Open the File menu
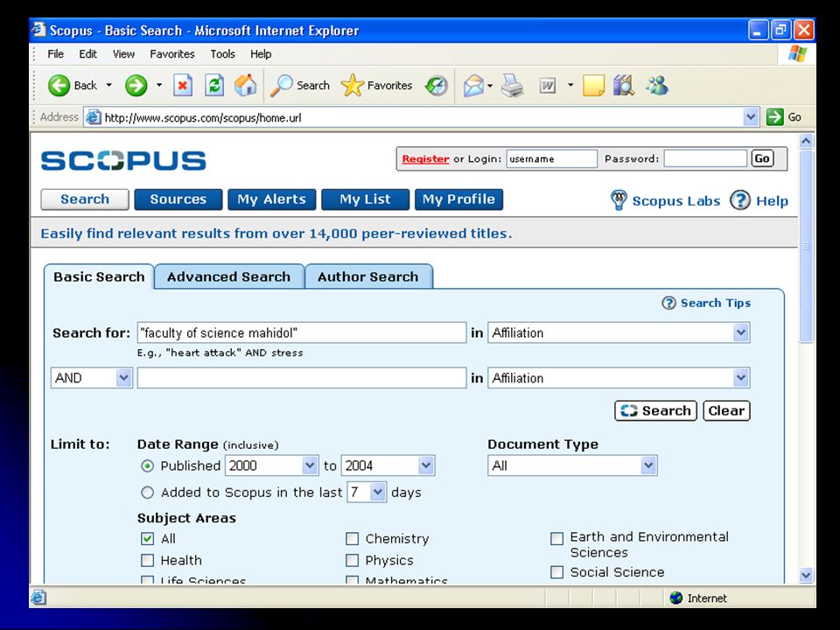Image resolution: width=840 pixels, height=630 pixels. click(x=55, y=53)
